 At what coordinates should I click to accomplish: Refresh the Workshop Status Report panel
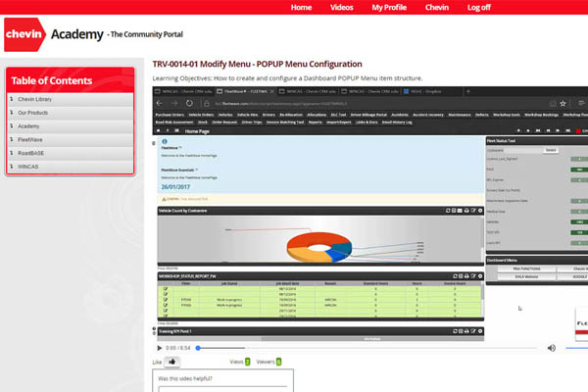(455, 276)
